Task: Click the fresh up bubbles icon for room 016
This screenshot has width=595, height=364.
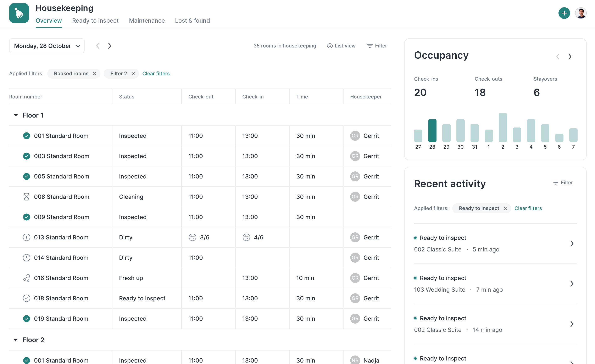Action: pyautogui.click(x=27, y=278)
